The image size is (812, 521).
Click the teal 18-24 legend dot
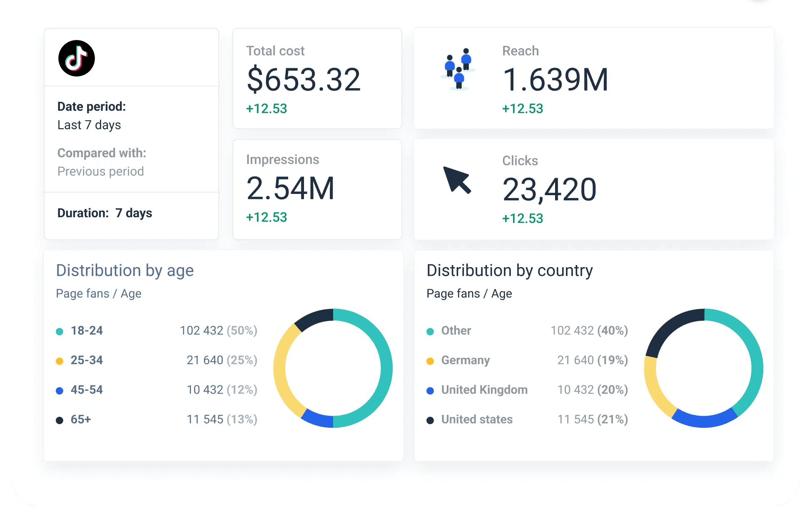(60, 331)
